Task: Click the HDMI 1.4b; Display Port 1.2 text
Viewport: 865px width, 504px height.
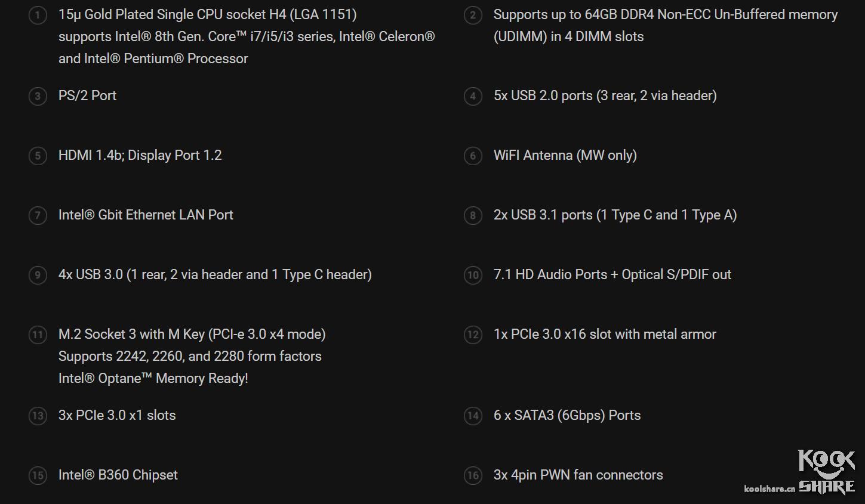Action: point(140,155)
